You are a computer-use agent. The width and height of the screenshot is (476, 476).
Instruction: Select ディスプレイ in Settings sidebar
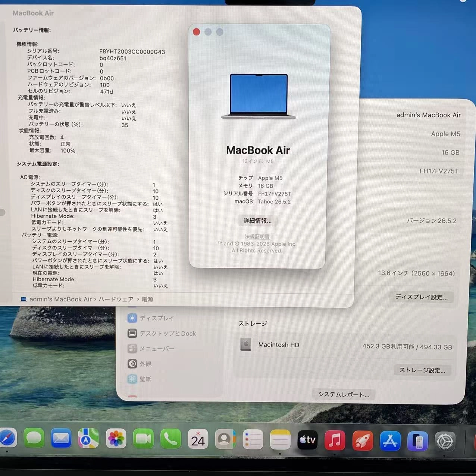pyautogui.click(x=151, y=318)
